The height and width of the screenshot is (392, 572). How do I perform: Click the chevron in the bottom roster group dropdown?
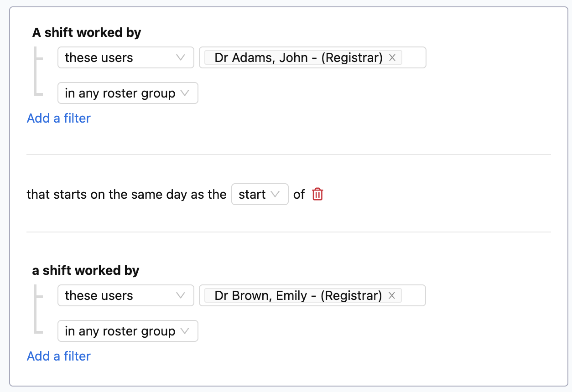click(185, 331)
